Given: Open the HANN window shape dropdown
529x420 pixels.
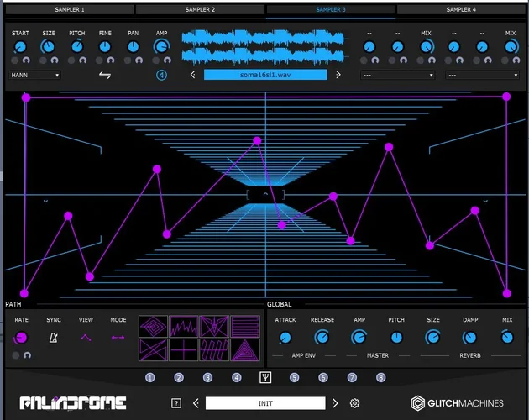Looking at the screenshot, I should pos(34,75).
